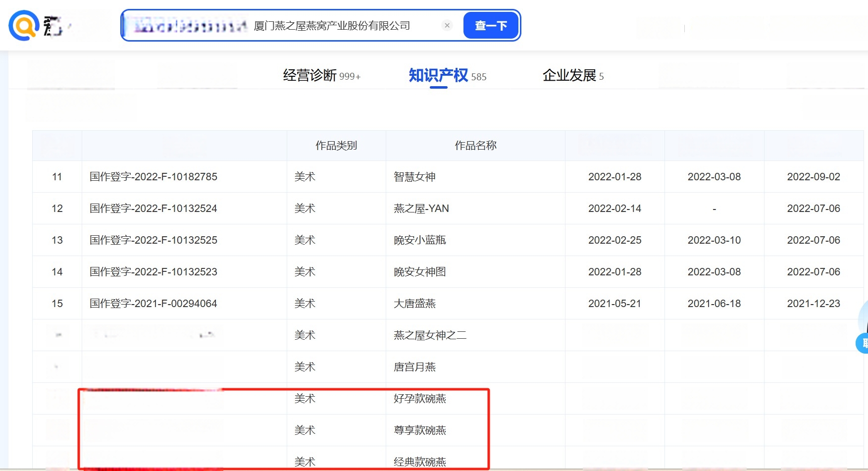868x471 pixels.
Task: Click date 2021-05-21 in row 15
Action: pyautogui.click(x=614, y=304)
